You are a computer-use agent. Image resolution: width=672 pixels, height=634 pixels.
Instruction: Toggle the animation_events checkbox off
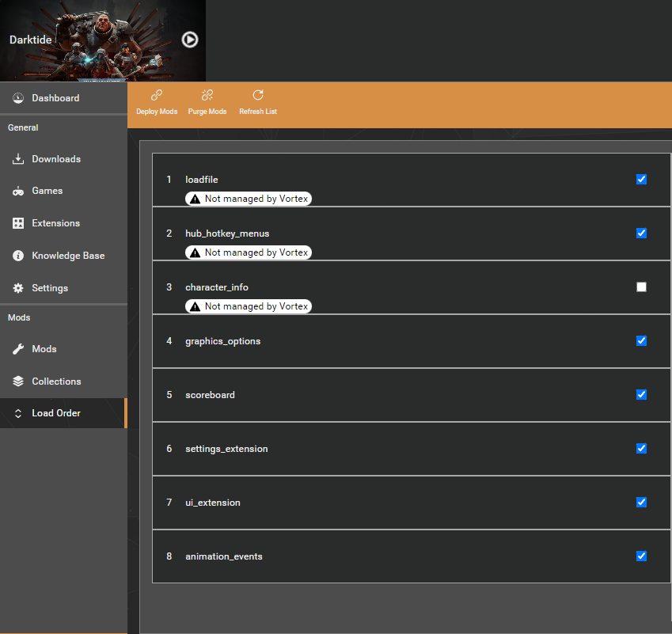[x=641, y=556]
